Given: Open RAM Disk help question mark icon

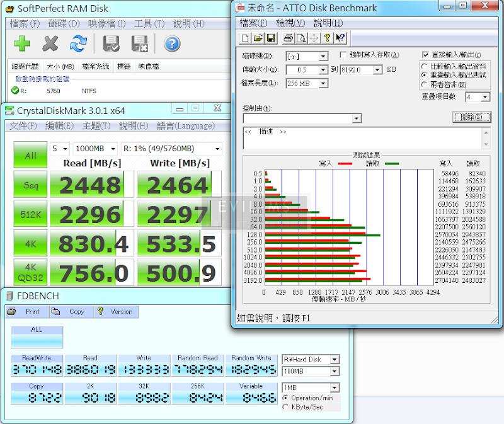Looking at the screenshot, I should (172, 43).
